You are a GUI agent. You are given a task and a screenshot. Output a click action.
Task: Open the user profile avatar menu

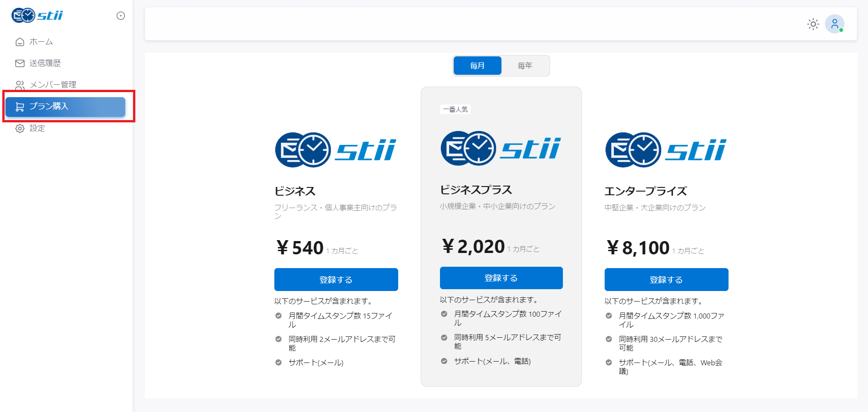tap(835, 24)
